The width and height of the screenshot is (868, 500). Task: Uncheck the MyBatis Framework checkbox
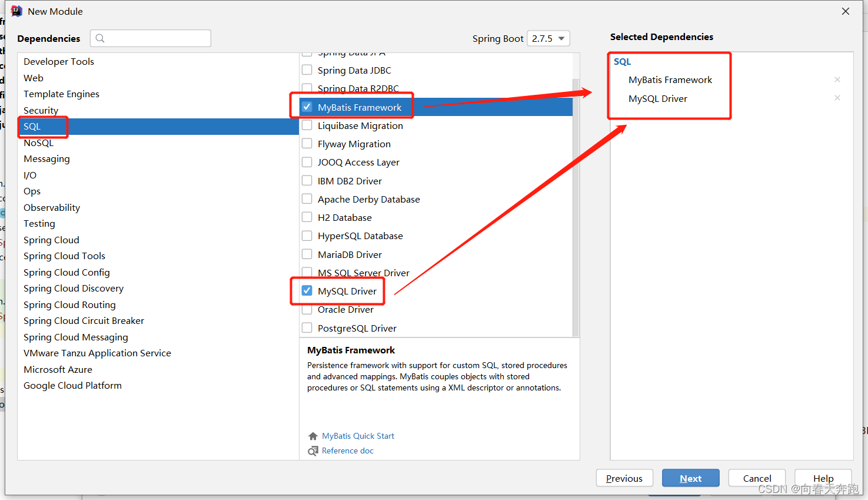point(307,107)
